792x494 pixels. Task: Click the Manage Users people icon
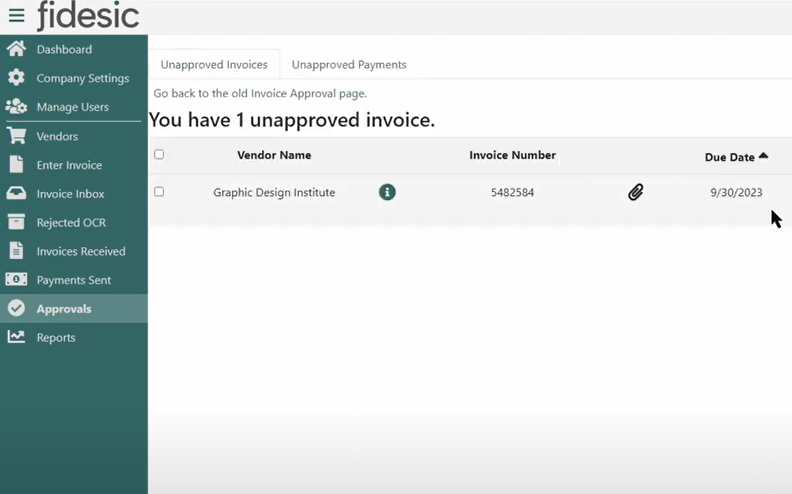pyautogui.click(x=16, y=107)
